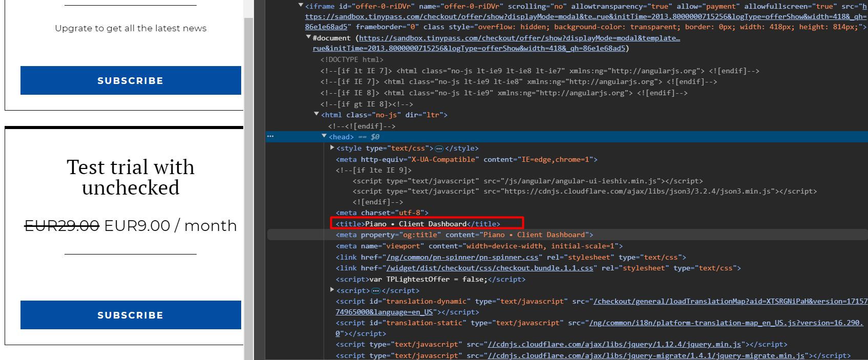
Task: Expand the style type text/css node
Action: click(332, 147)
